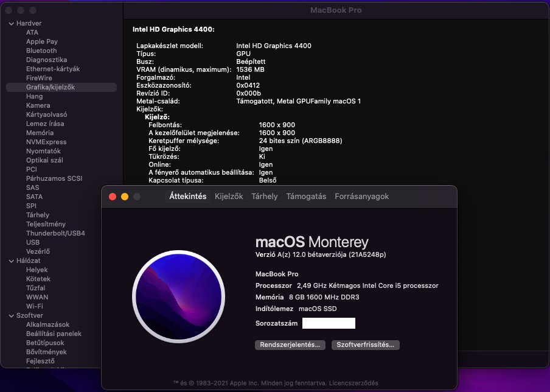This screenshot has width=550, height=392.
Task: Select Beállítási panelek entry
Action: tap(54, 334)
